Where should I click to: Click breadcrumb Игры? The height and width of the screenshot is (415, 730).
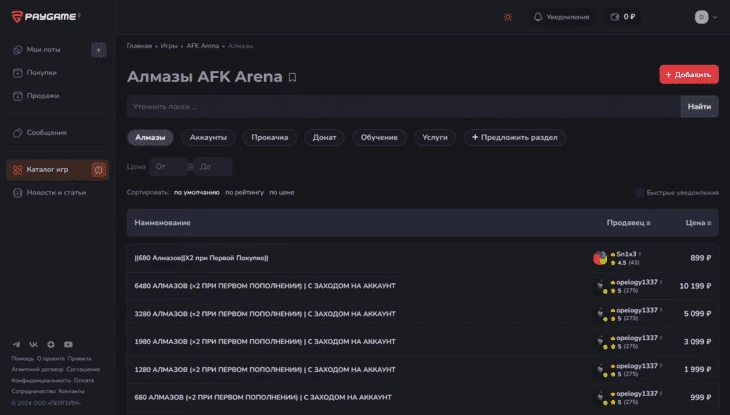point(169,46)
